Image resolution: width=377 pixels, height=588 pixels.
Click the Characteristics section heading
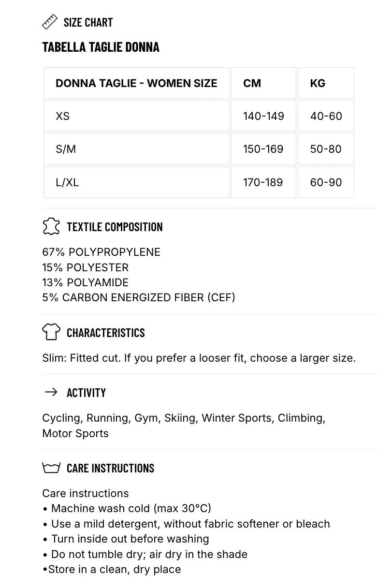point(106,333)
